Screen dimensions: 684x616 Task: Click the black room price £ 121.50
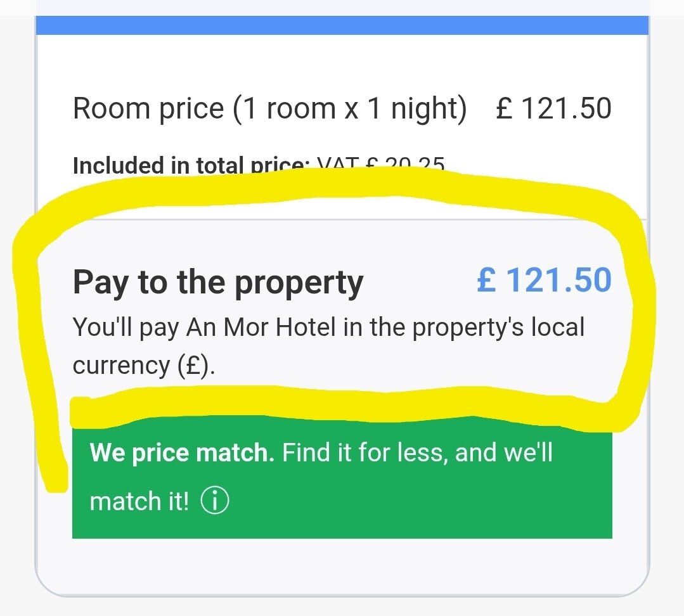[x=553, y=108]
